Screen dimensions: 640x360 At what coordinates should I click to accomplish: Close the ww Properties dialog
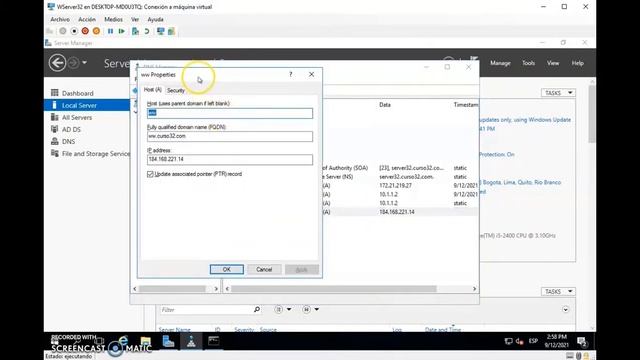311,74
